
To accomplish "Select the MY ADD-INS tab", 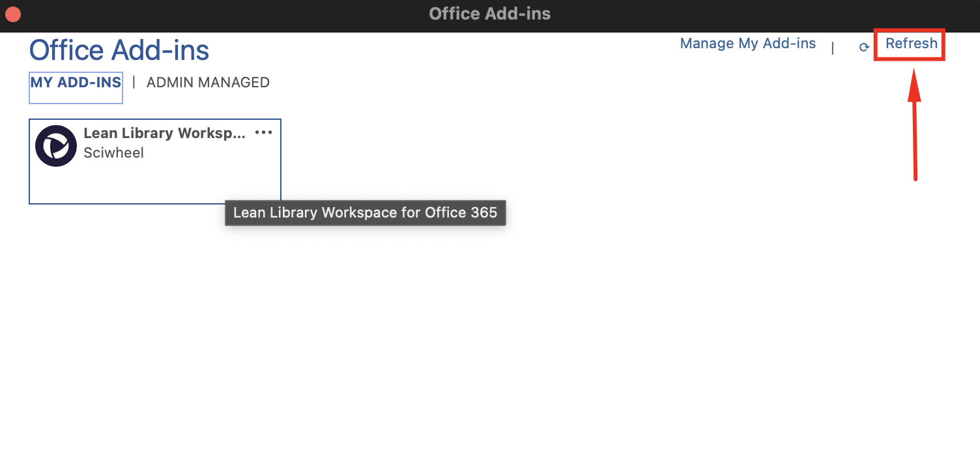I will [x=75, y=82].
